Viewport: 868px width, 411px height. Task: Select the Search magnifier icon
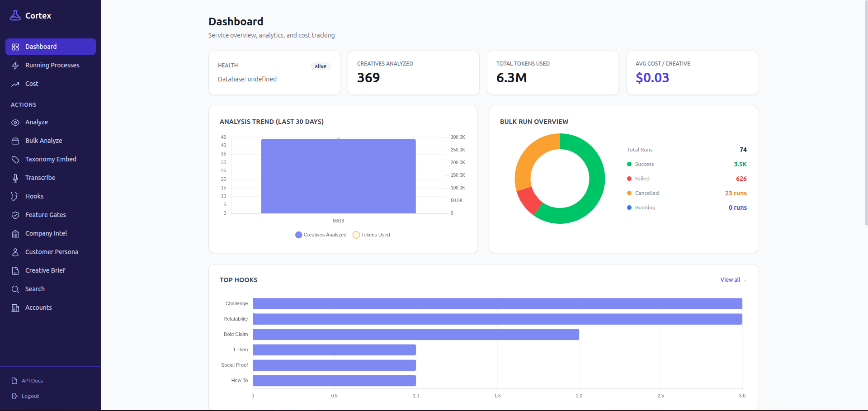coord(15,289)
